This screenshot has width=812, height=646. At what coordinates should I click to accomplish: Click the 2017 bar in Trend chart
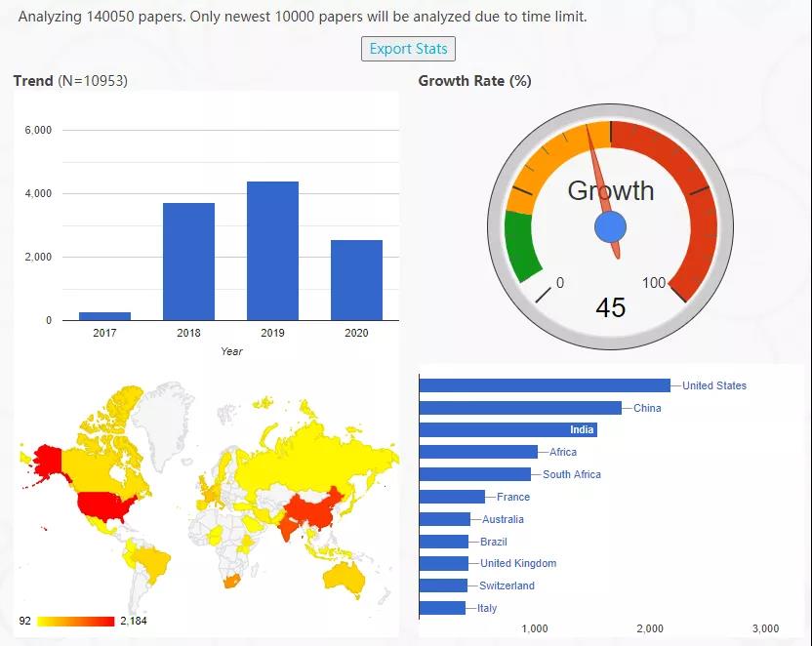click(104, 316)
